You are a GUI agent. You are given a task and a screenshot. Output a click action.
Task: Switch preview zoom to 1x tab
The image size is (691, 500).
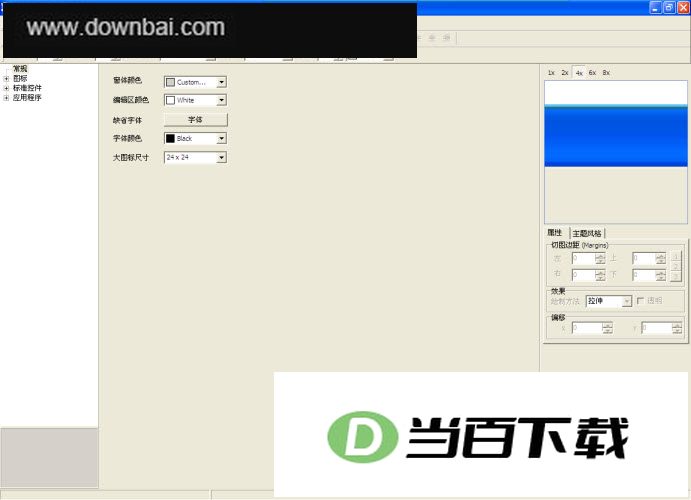(x=551, y=73)
